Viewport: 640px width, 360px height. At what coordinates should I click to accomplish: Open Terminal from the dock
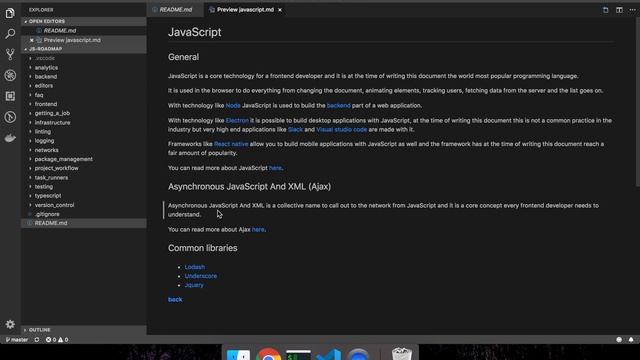(x=298, y=354)
